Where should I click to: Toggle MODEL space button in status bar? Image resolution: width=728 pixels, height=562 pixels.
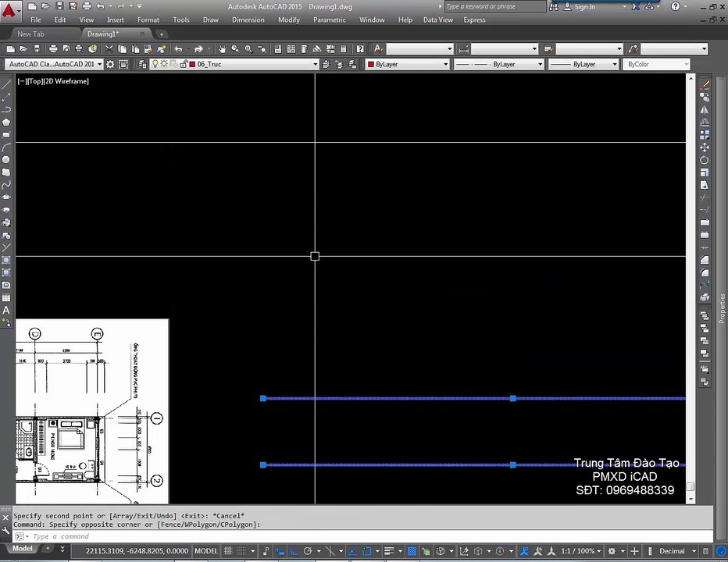tap(205, 551)
